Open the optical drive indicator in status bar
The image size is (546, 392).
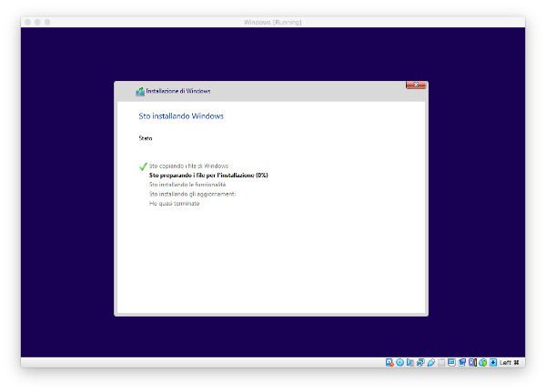[399, 362]
